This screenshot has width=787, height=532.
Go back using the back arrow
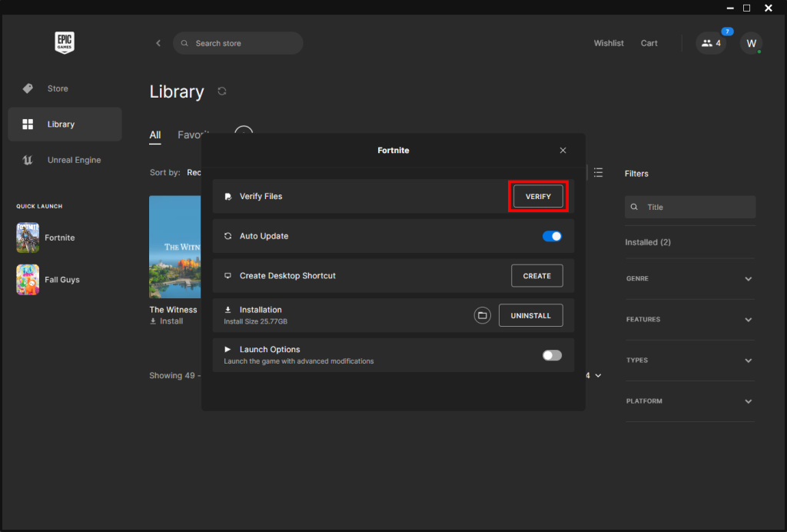[x=158, y=43]
